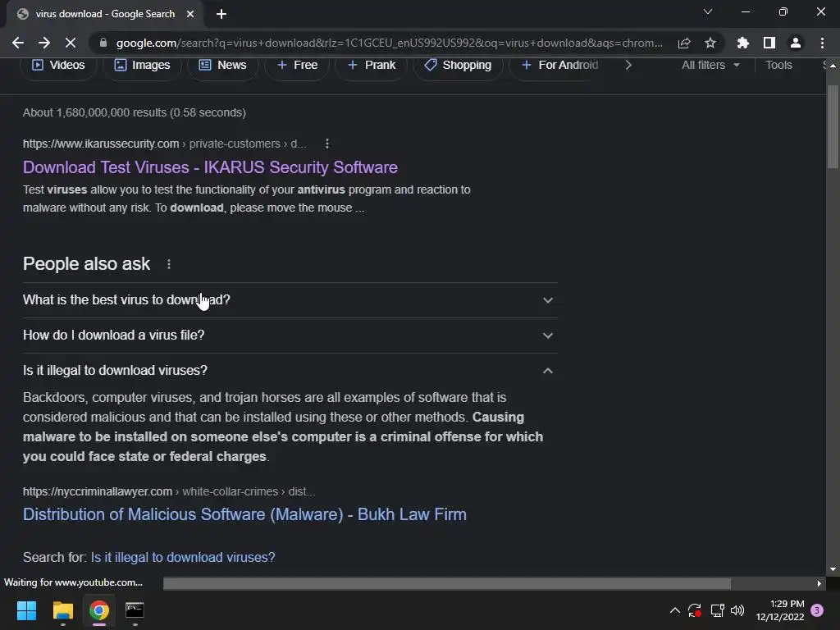Click the right arrow on horizontal scrollbar
Screen dimensions: 840x630
tap(819, 583)
